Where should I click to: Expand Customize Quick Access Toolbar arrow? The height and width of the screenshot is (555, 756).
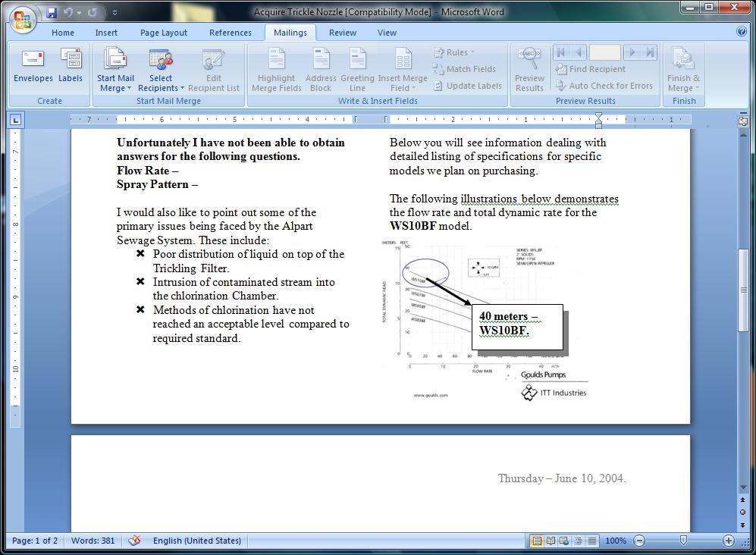114,13
